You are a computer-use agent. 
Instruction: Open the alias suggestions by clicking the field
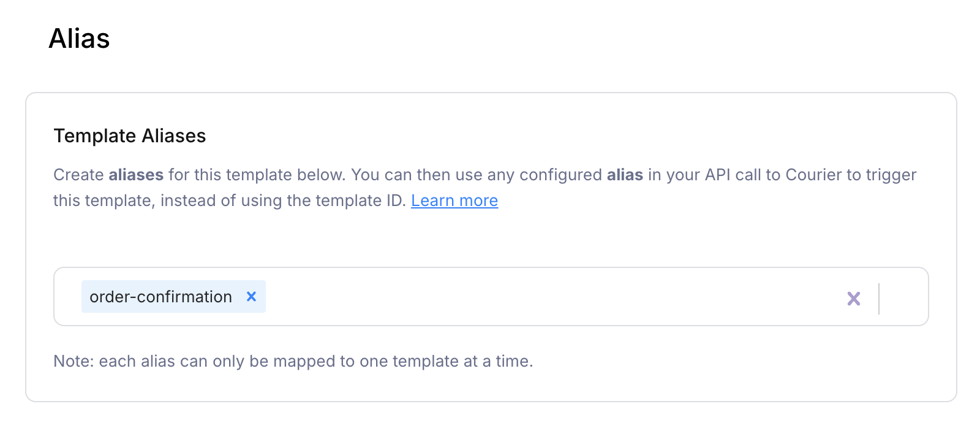pos(490,297)
